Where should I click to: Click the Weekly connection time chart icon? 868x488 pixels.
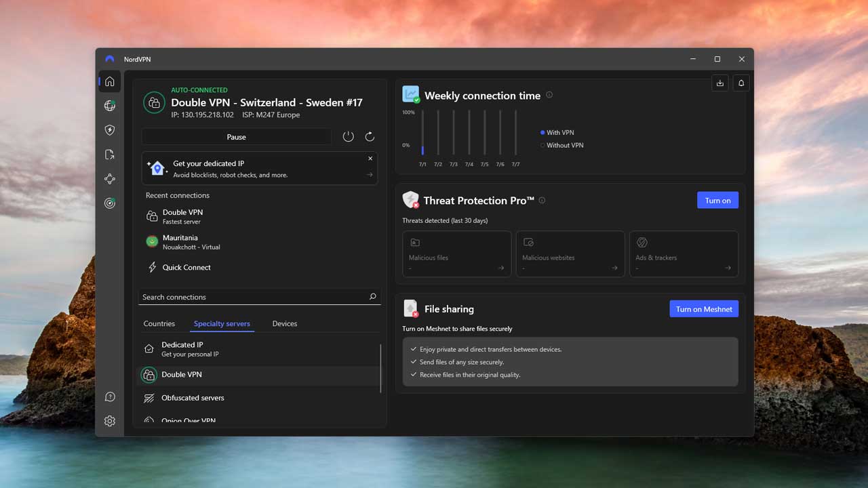411,94
